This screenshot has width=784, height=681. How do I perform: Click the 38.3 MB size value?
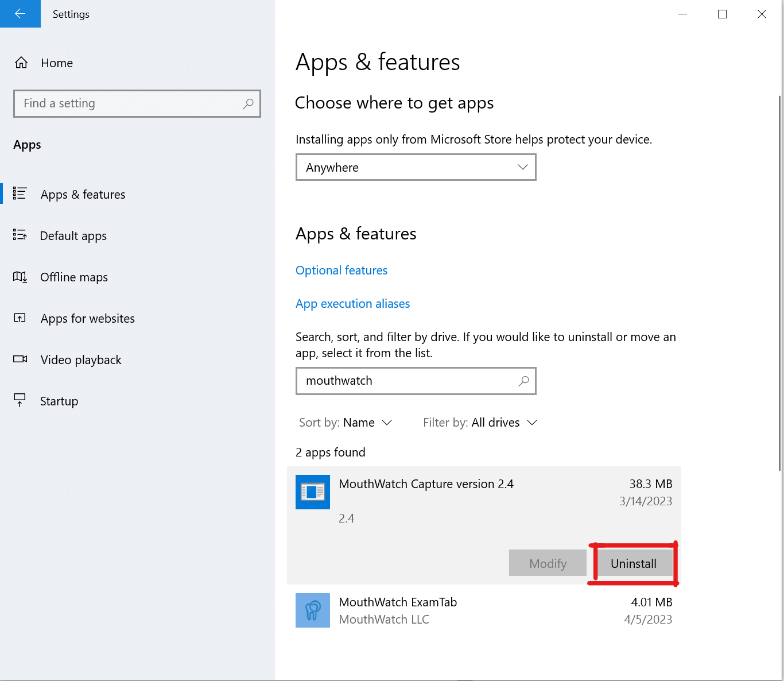[651, 484]
